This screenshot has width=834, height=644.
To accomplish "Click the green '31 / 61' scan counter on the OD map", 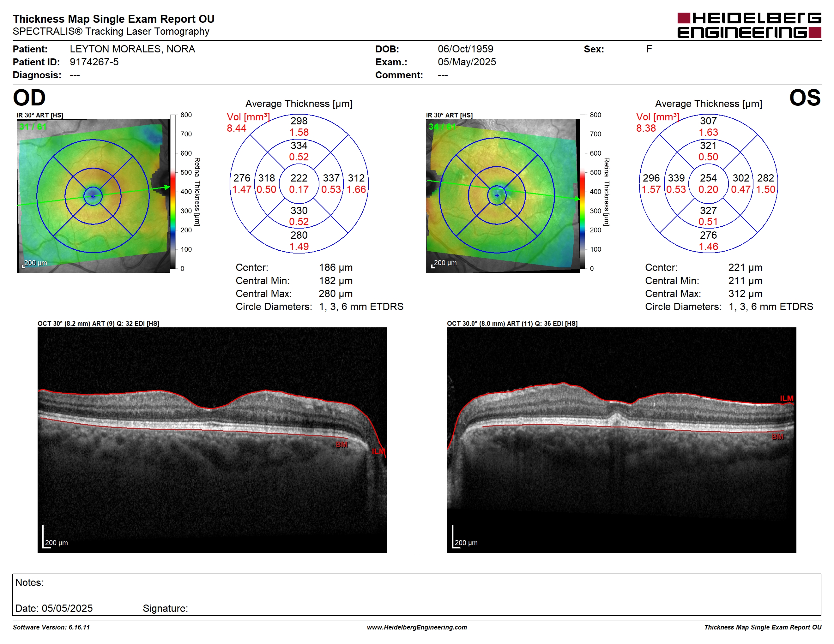I will (33, 127).
